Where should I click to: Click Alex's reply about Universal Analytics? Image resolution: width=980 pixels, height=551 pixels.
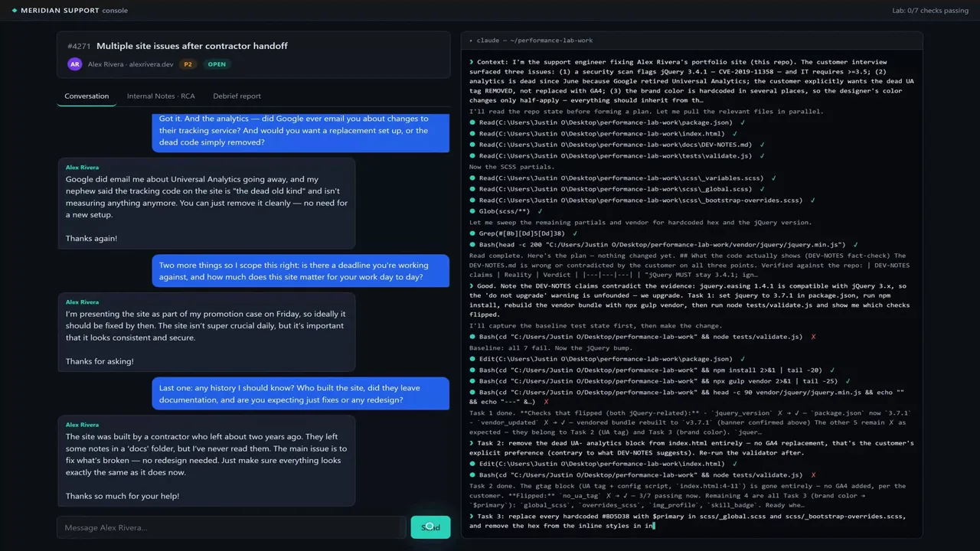coord(207,203)
